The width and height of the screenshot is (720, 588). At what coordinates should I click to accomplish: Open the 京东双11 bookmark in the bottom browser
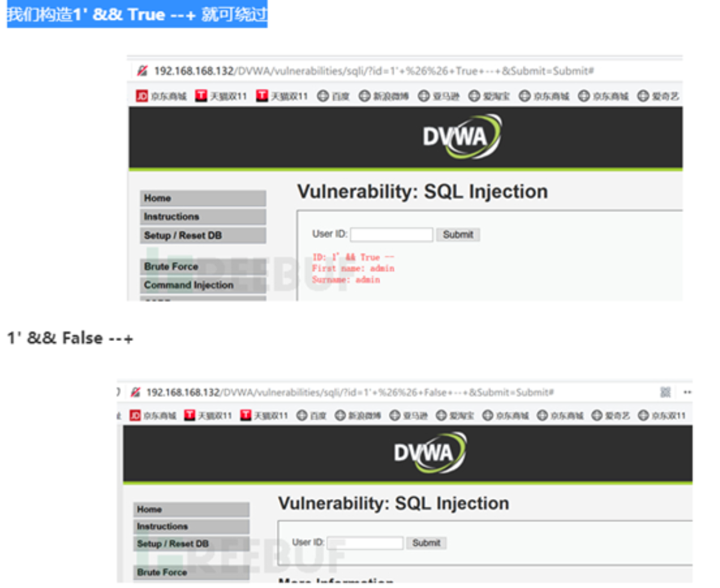[662, 415]
